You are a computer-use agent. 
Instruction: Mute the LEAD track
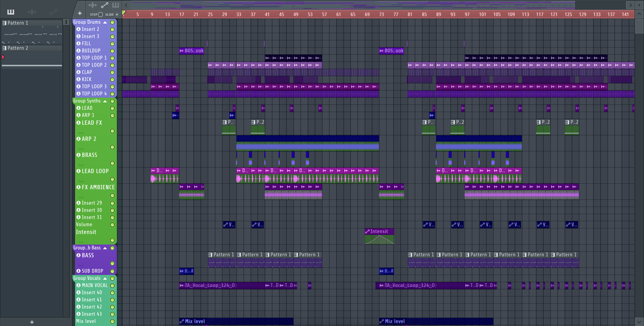pyautogui.click(x=112, y=108)
